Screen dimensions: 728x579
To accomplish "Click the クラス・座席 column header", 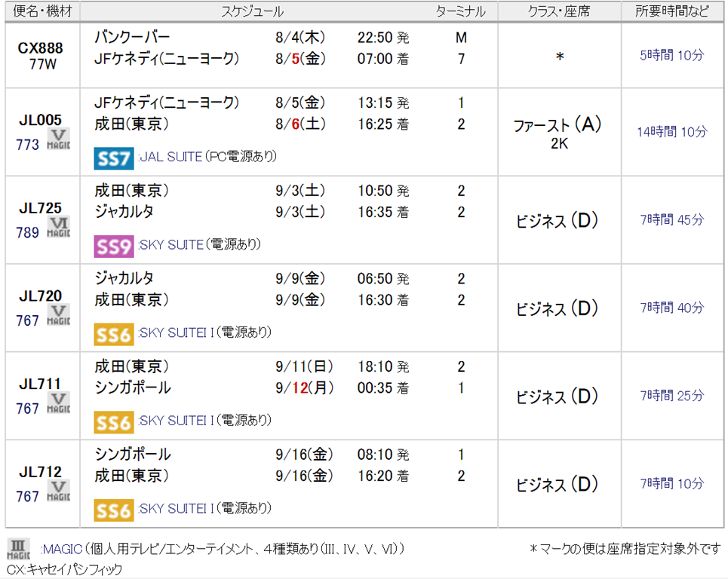I will pos(559,11).
